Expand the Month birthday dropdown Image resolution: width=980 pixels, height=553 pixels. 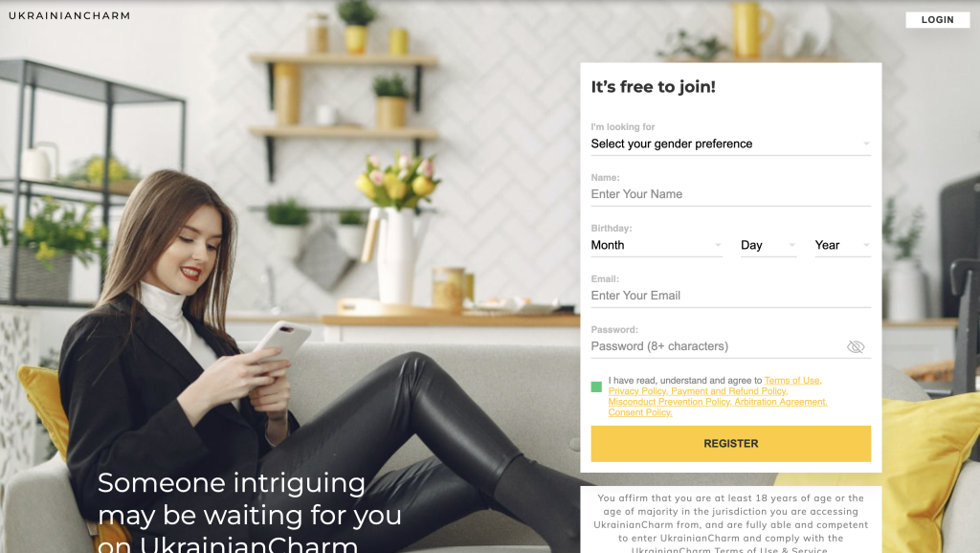pos(657,245)
